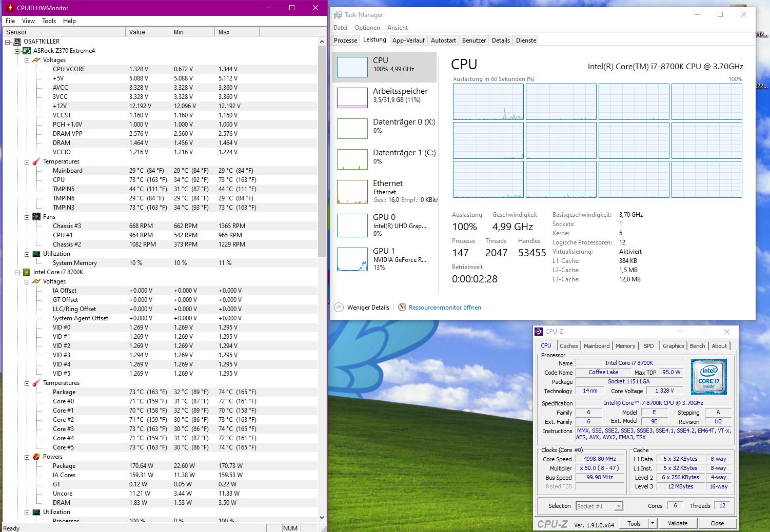The width and height of the screenshot is (770, 532).
Task: Click the CPU-Z title bar icon
Action: tap(539, 332)
